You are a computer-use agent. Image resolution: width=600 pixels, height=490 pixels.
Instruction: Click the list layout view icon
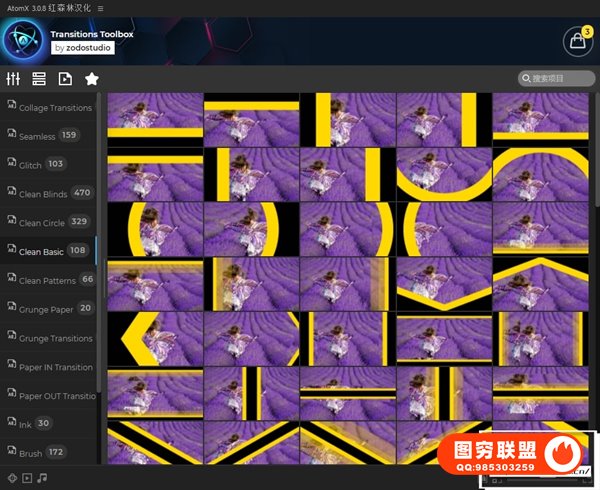pos(39,79)
